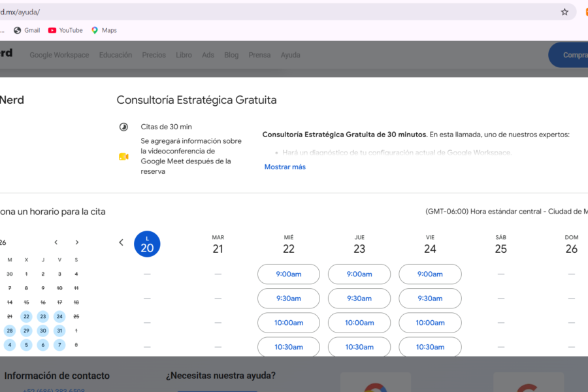Click the 'Citas de 30 min' text

click(x=166, y=127)
